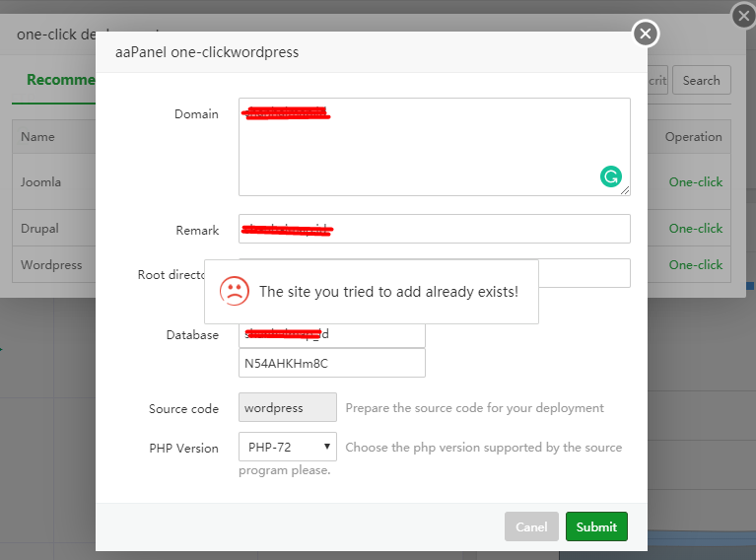Click the grey Cancel button
Screen dimensions: 756x560
tap(531, 526)
